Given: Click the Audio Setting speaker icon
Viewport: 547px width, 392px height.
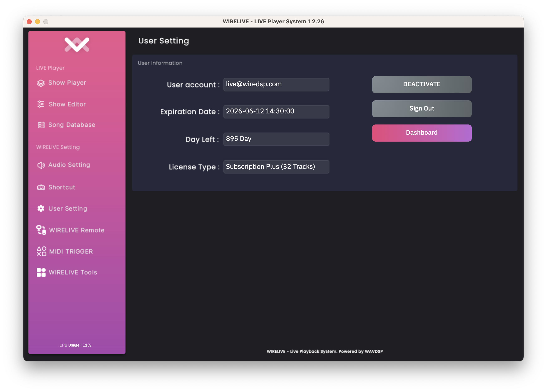Looking at the screenshot, I should coord(41,165).
